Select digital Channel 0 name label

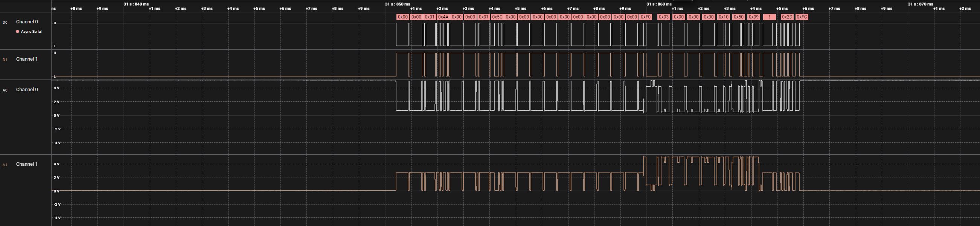pyautogui.click(x=27, y=22)
